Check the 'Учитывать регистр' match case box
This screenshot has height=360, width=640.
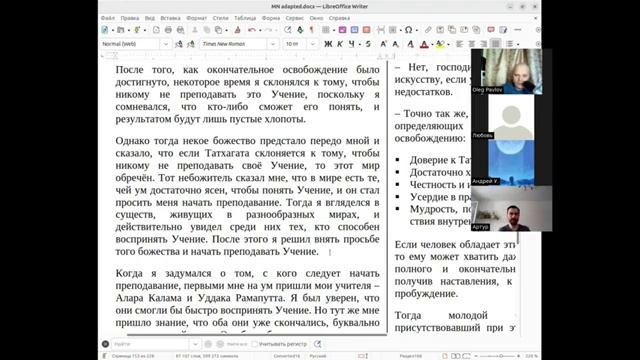click(254, 344)
